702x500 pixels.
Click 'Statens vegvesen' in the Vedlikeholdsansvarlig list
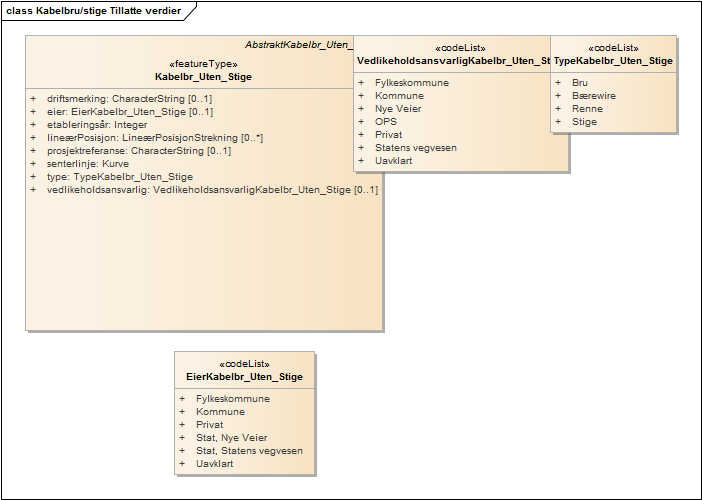[415, 147]
